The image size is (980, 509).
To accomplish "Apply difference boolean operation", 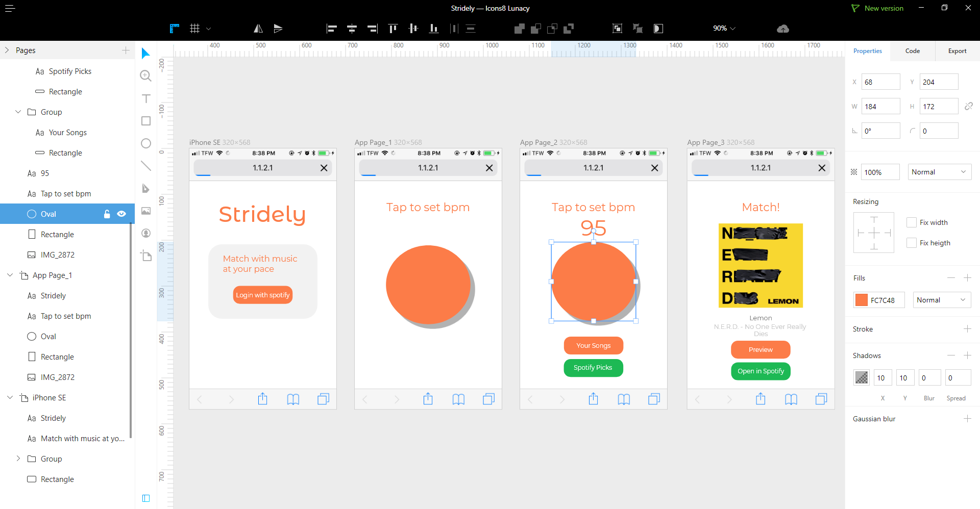I will click(569, 29).
